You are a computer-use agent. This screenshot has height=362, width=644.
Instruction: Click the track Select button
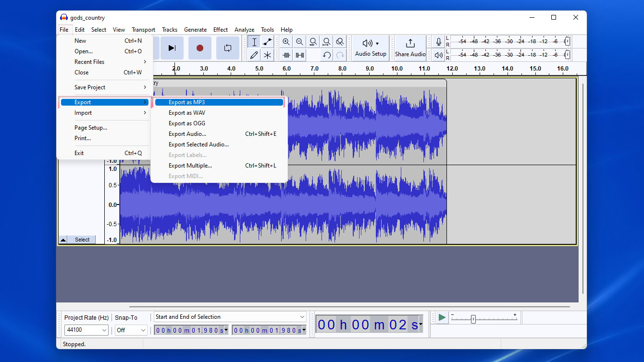pyautogui.click(x=82, y=240)
